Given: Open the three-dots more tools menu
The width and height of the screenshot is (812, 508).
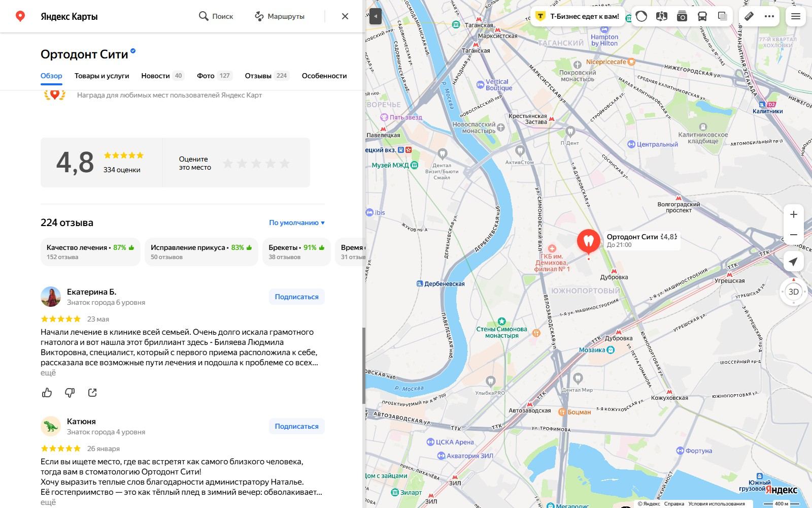Looking at the screenshot, I should click(x=769, y=16).
